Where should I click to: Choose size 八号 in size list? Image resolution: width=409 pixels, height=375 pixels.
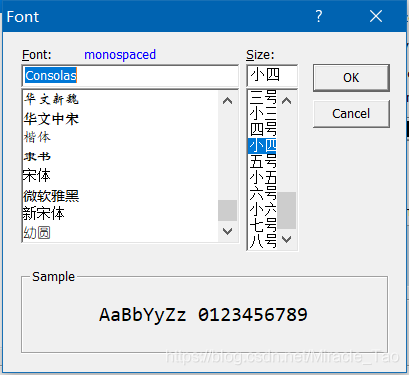[263, 241]
